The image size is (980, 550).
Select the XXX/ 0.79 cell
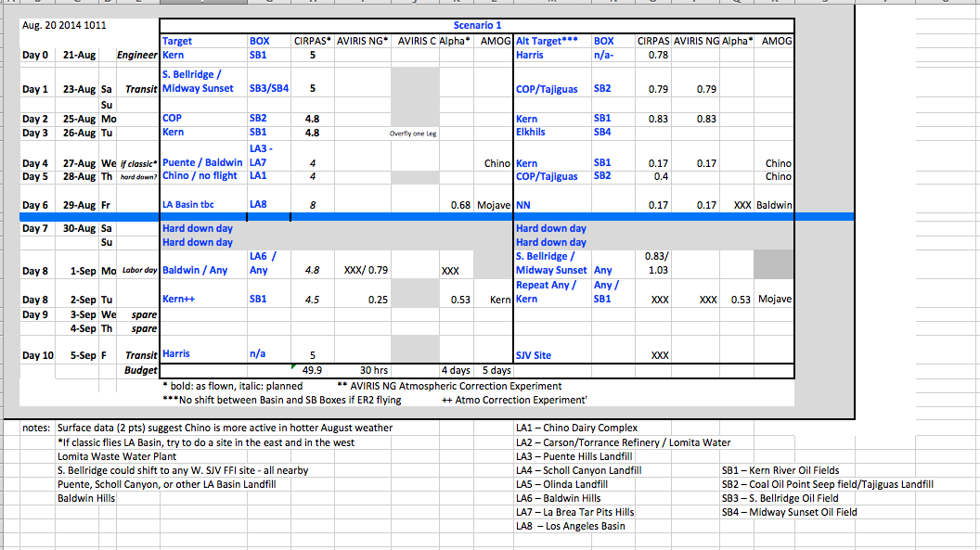366,271
